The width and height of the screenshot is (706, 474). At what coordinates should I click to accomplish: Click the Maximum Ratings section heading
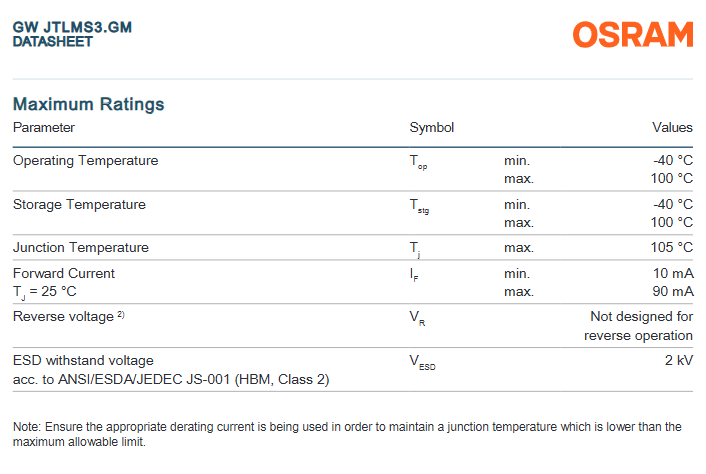88,104
